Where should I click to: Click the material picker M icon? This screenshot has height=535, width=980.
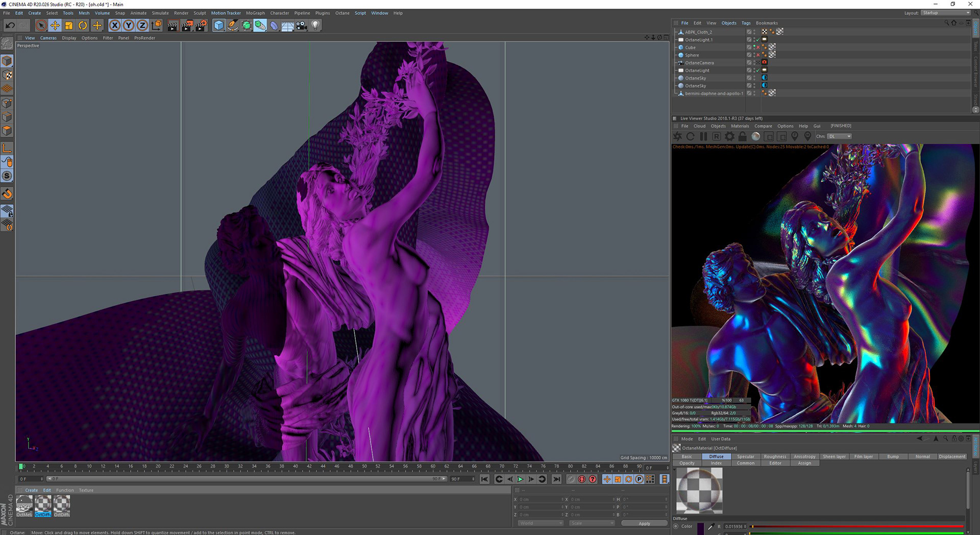807,136
